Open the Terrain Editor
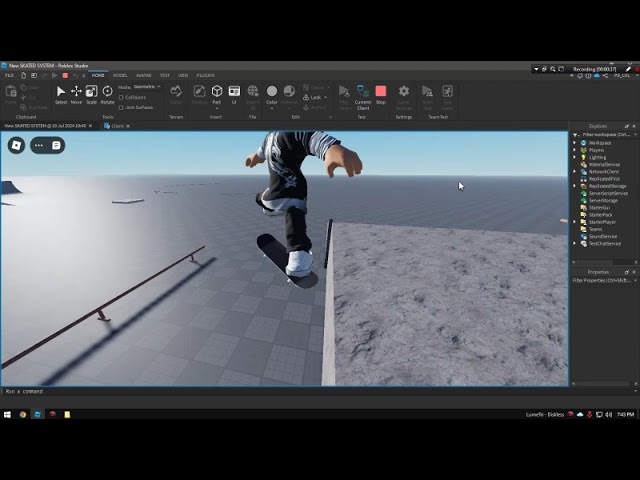Image resolution: width=640 pixels, height=480 pixels. [x=176, y=95]
